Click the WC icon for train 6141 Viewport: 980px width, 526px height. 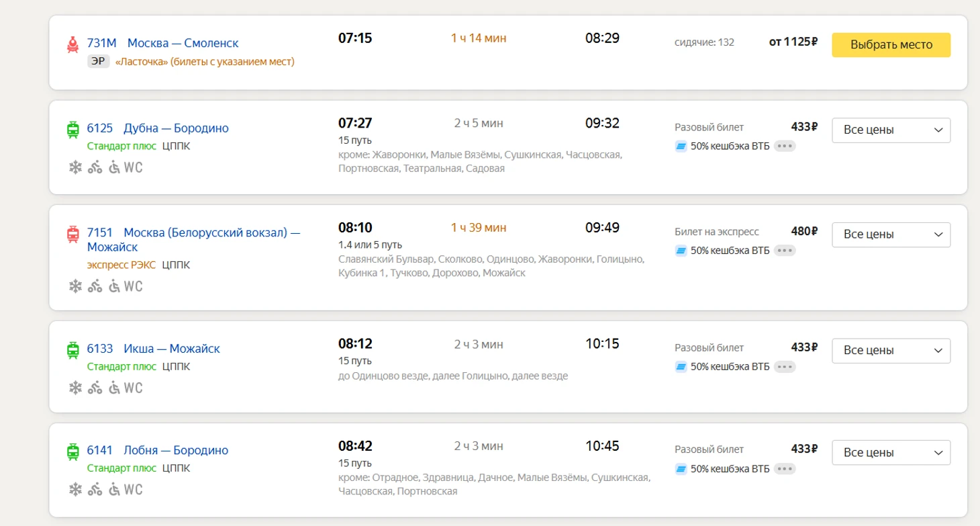pos(134,488)
